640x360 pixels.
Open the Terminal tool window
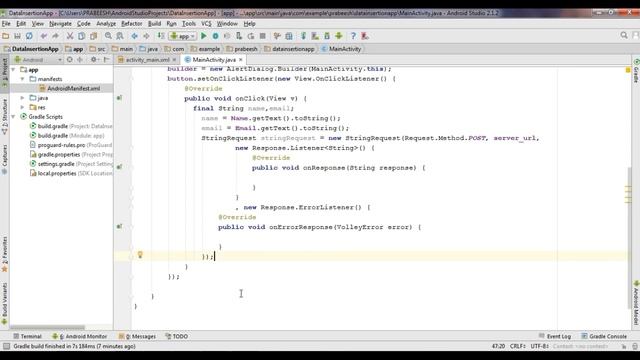[x=28, y=336]
